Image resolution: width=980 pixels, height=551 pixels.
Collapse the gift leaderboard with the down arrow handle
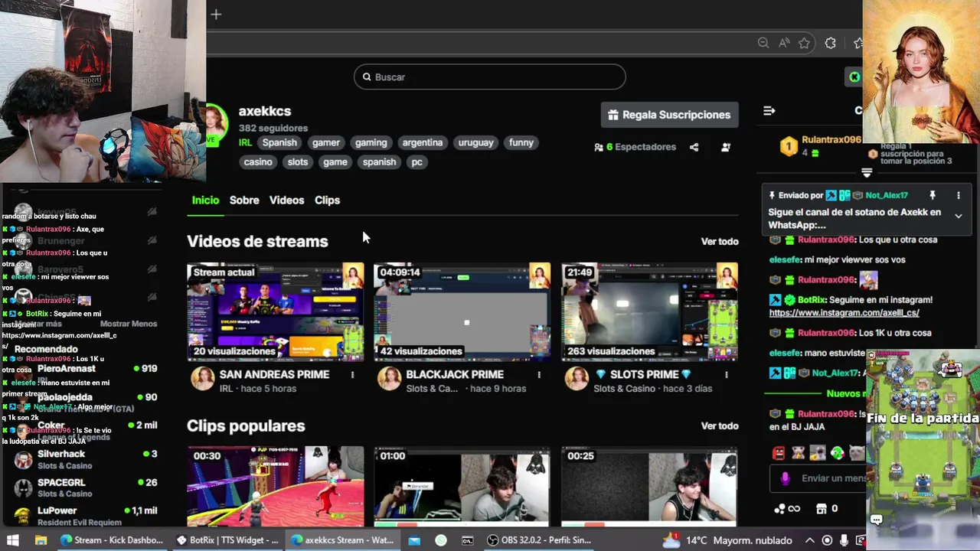tap(867, 172)
